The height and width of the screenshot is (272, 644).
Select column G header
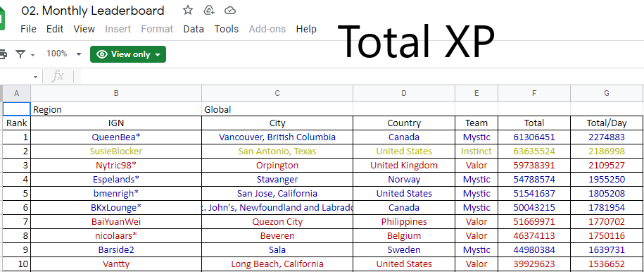tap(607, 94)
